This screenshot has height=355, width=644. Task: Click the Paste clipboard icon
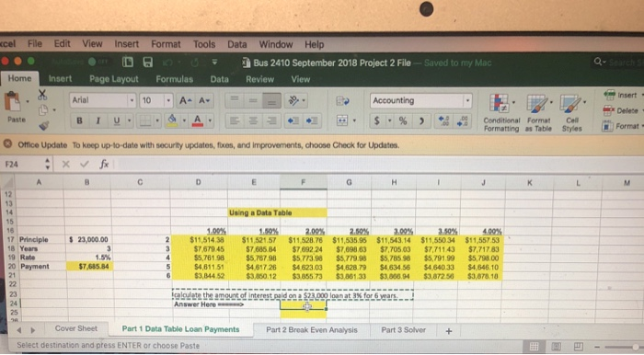coord(13,102)
